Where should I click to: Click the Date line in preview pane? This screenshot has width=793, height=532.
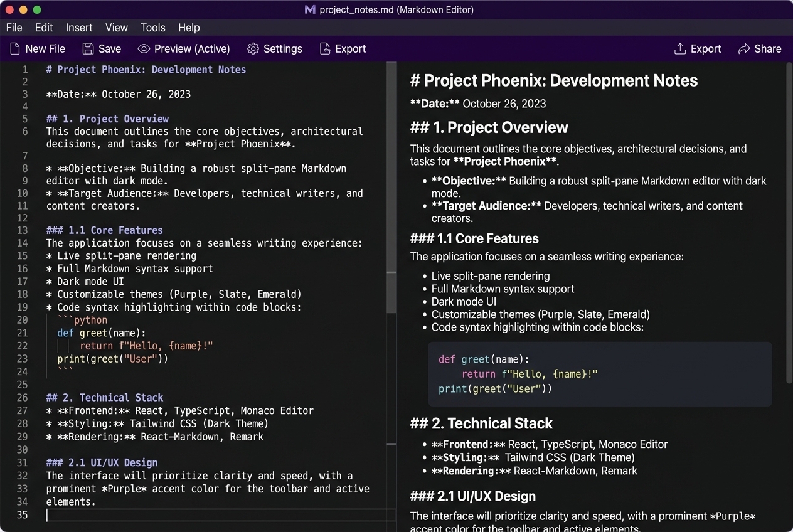(478, 104)
